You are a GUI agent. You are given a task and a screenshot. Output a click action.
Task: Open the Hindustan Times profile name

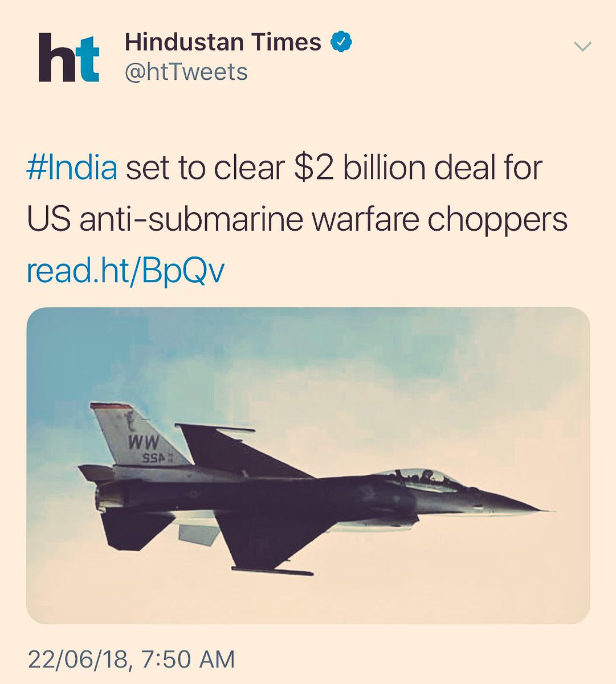coord(223,42)
